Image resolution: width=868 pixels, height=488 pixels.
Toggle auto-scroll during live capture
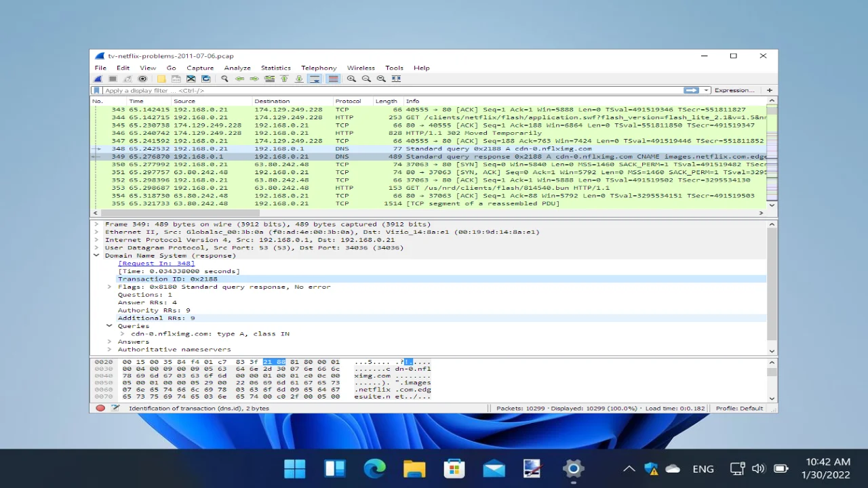pos(314,79)
